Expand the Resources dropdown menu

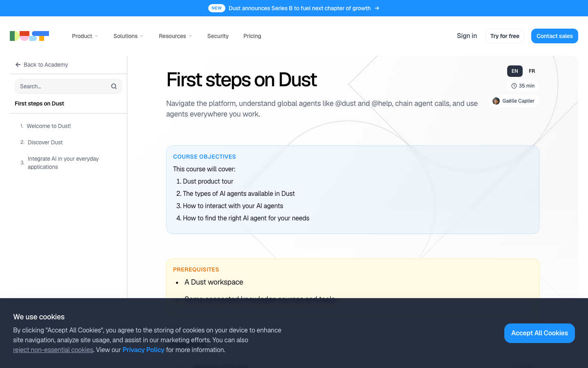pyautogui.click(x=175, y=36)
